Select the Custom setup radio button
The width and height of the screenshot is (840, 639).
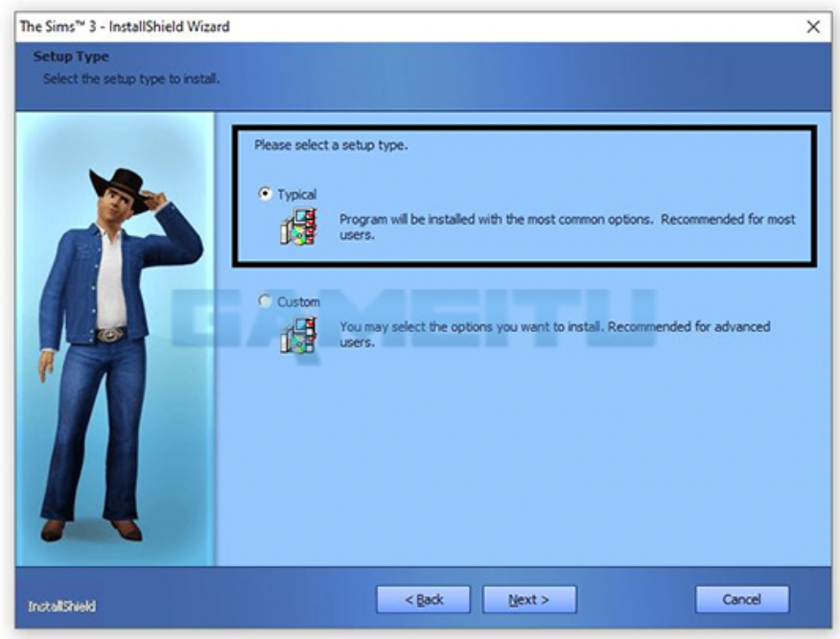click(x=266, y=300)
